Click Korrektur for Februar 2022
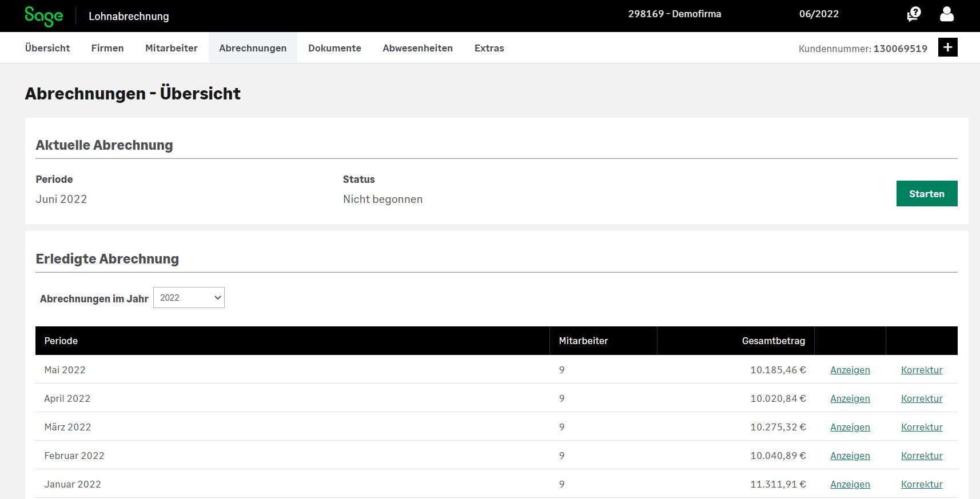This screenshot has width=980, height=499. tap(922, 456)
